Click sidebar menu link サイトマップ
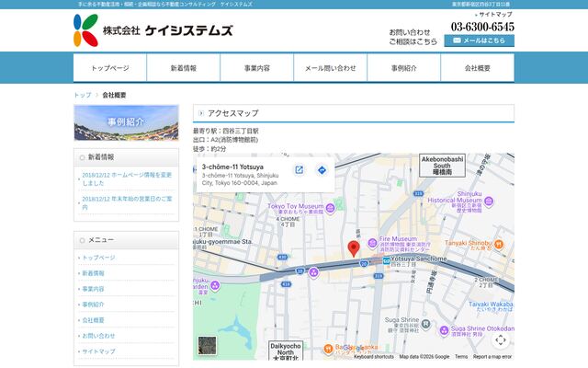This screenshot has height=368, width=588. coord(98,351)
